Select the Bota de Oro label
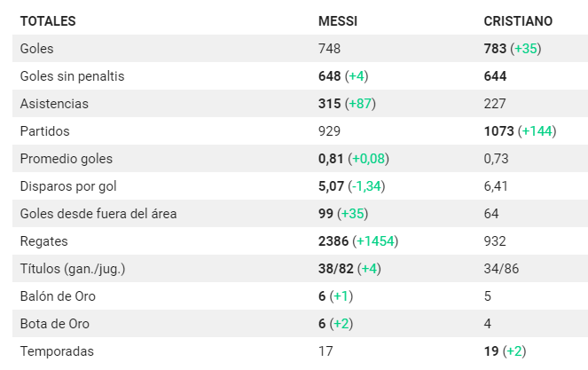The width and height of the screenshot is (588, 370). (55, 324)
